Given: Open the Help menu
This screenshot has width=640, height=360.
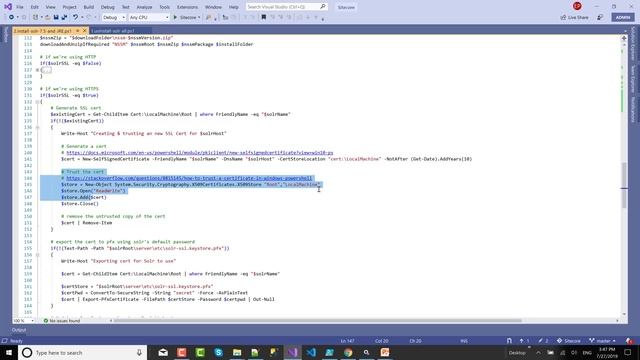Looking at the screenshot, I should click(233, 7).
